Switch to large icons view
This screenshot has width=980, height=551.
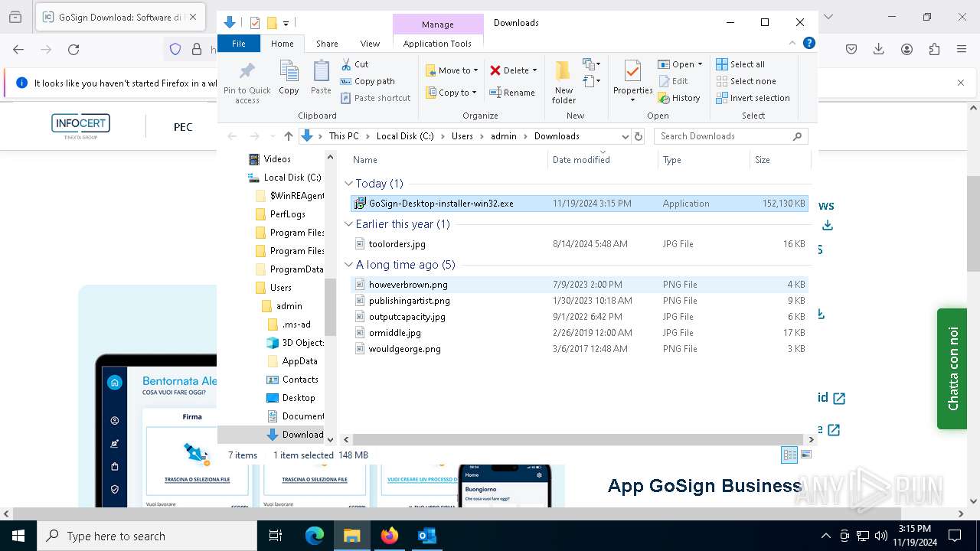click(x=805, y=455)
